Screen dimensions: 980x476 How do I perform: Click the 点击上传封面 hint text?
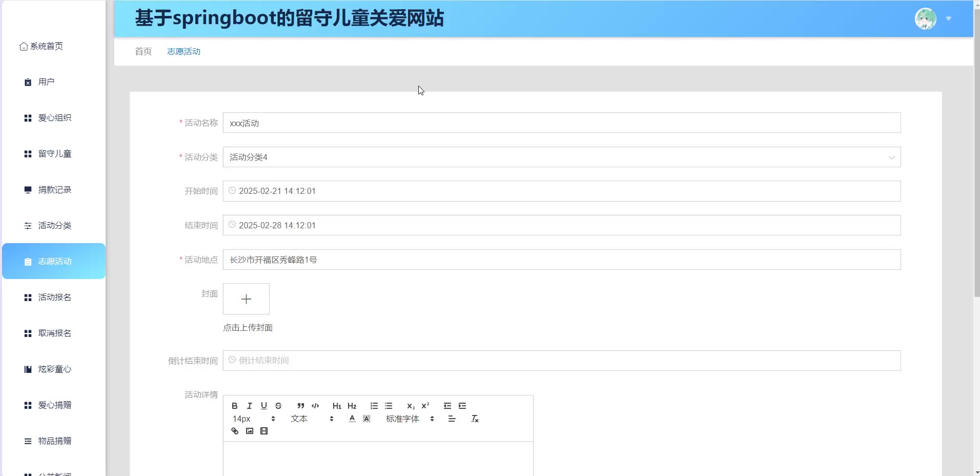(248, 328)
